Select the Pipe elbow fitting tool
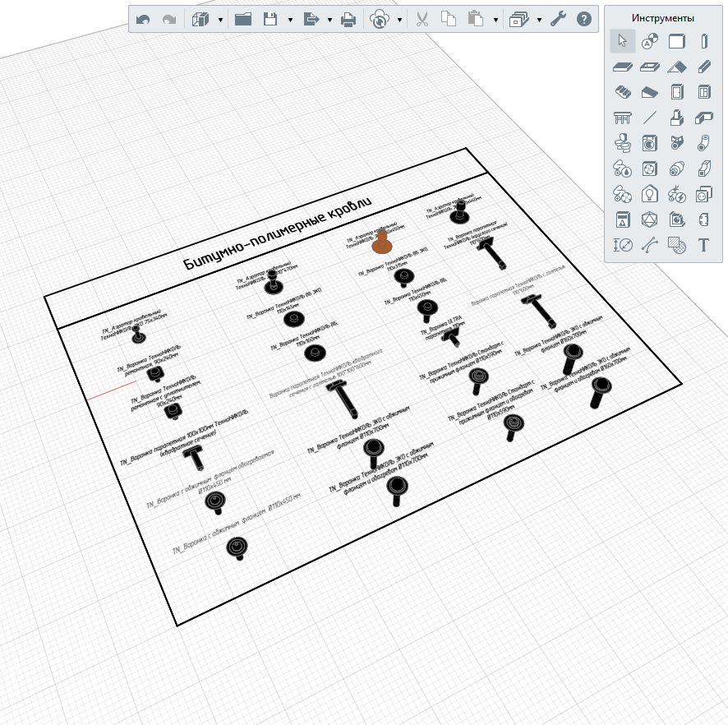Viewport: 728px width, 725px height. click(x=704, y=143)
